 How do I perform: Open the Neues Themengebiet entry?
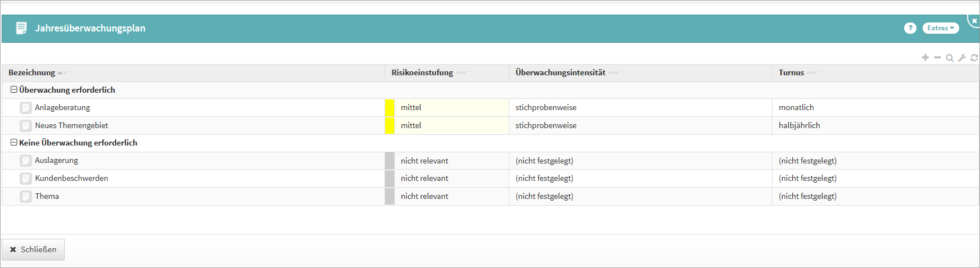[x=71, y=125]
